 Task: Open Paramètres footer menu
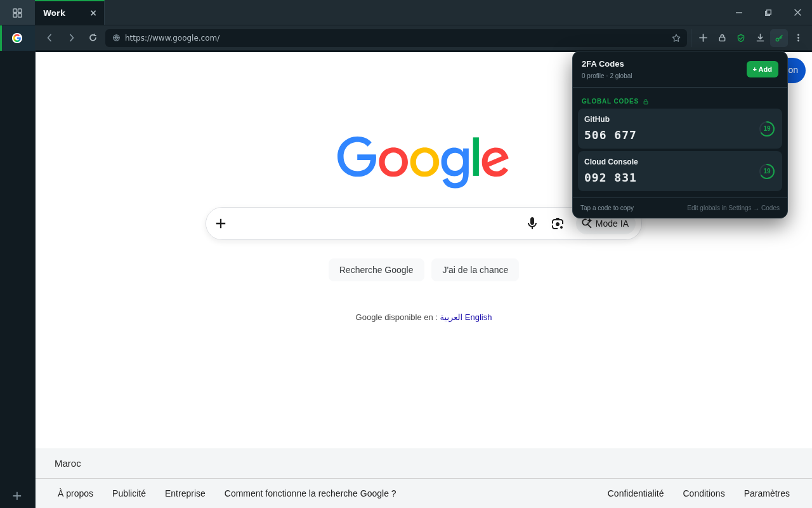pos(767,493)
